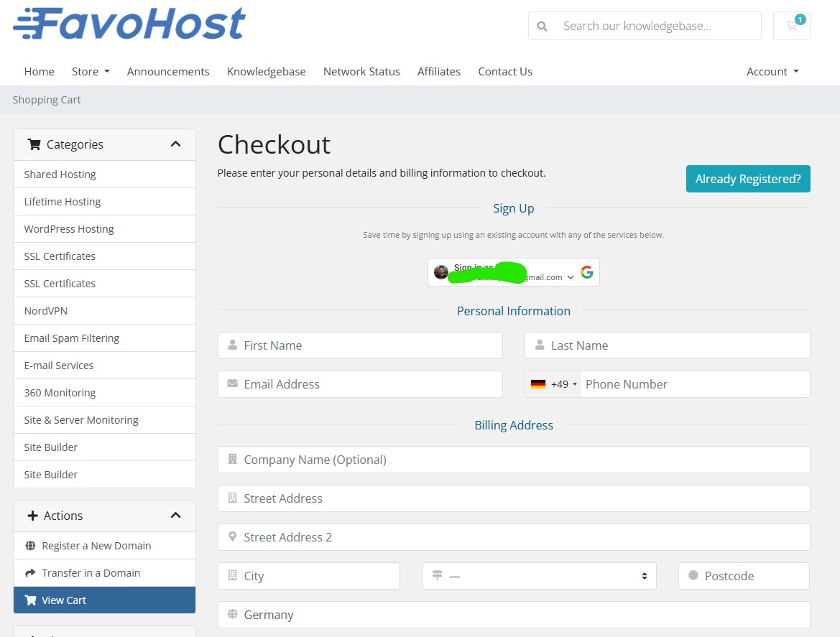This screenshot has width=840, height=637.
Task: Expand the Account menu
Action: tap(772, 71)
